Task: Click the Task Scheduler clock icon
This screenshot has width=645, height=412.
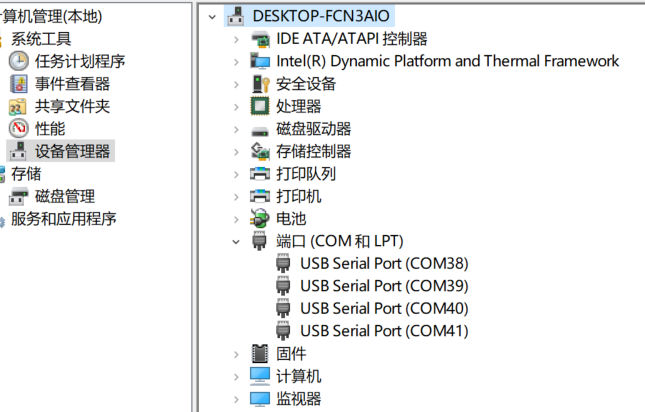Action: click(19, 61)
